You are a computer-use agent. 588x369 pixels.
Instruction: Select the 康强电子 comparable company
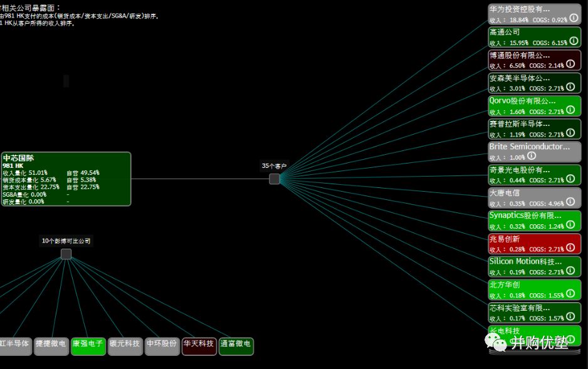[x=88, y=346]
